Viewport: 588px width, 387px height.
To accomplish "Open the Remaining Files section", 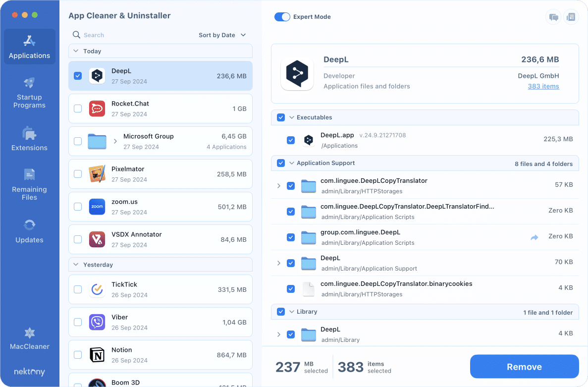I will pos(30,184).
